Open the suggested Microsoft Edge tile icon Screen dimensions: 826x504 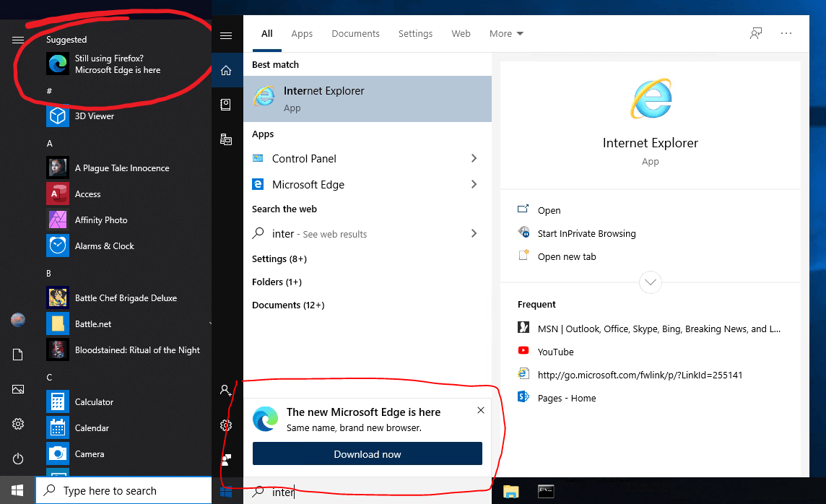pyautogui.click(x=58, y=64)
